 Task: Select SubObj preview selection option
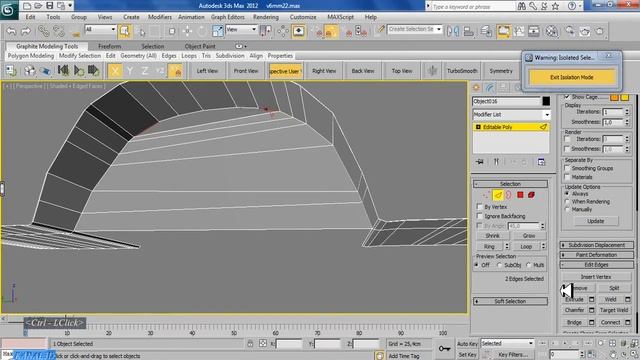[499, 265]
